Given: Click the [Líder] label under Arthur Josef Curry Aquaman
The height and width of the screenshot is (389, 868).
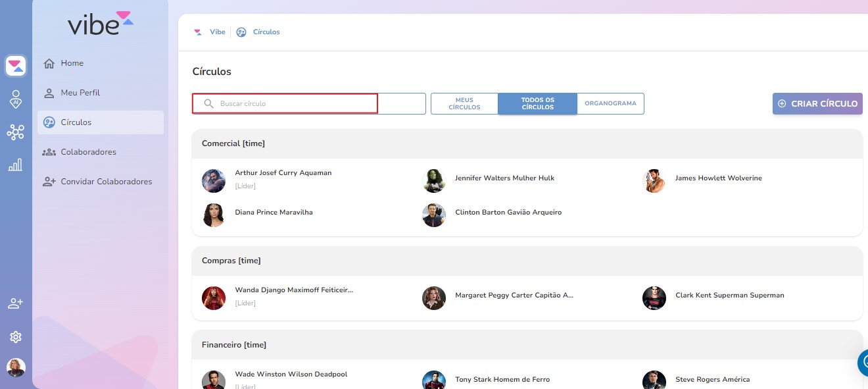Looking at the screenshot, I should [x=245, y=186].
